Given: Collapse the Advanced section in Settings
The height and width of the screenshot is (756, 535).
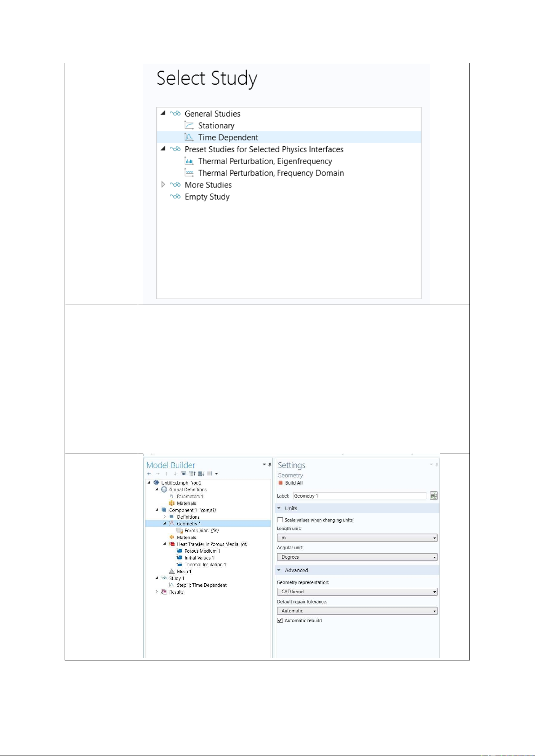Looking at the screenshot, I should [x=279, y=570].
